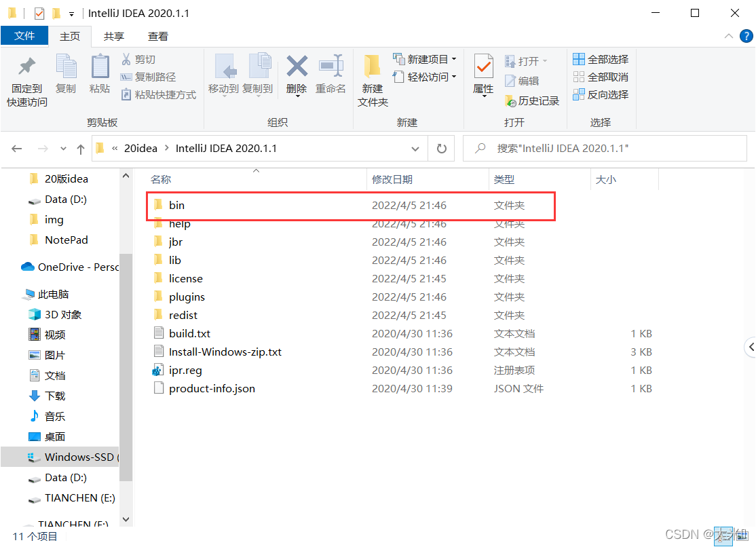Screen dimensions: 756x547
Task: Click IntelliJ IDEA 2020.1.1 breadcrumb
Action: (226, 149)
